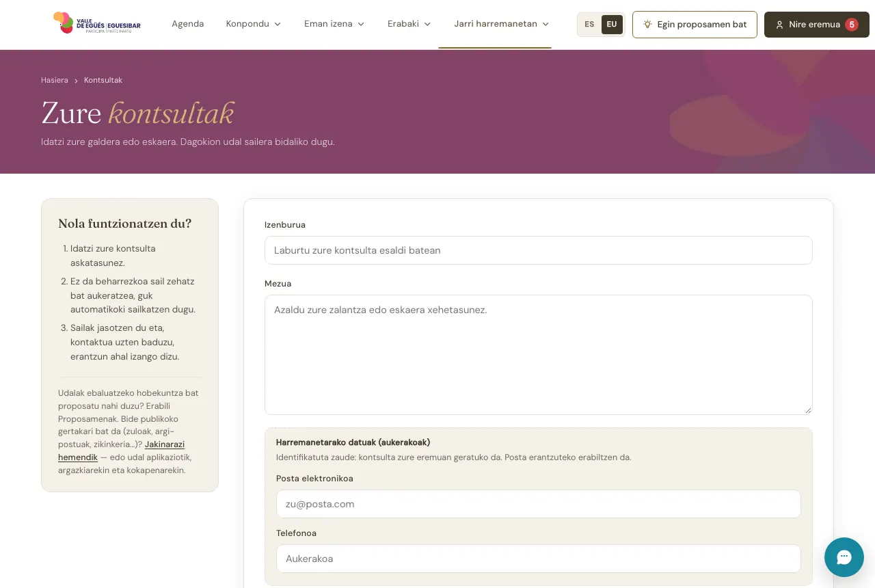This screenshot has height=588, width=875.
Task: Click the step 'Idatzi zure kontsulta askatasunez.'
Action: pyautogui.click(x=113, y=256)
